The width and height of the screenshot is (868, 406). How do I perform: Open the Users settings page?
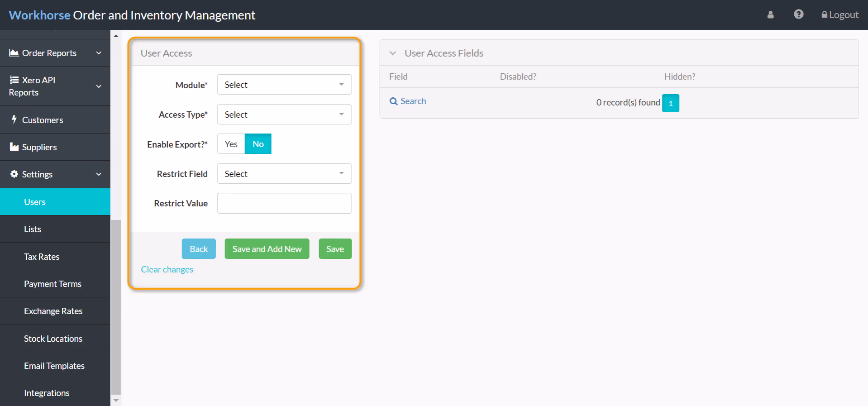[55, 202]
